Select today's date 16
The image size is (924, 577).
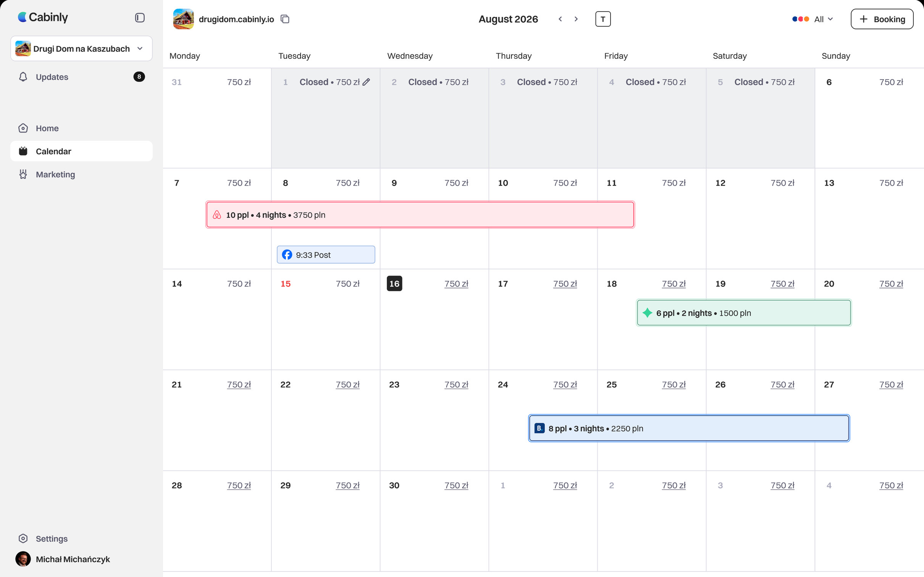coord(394,284)
